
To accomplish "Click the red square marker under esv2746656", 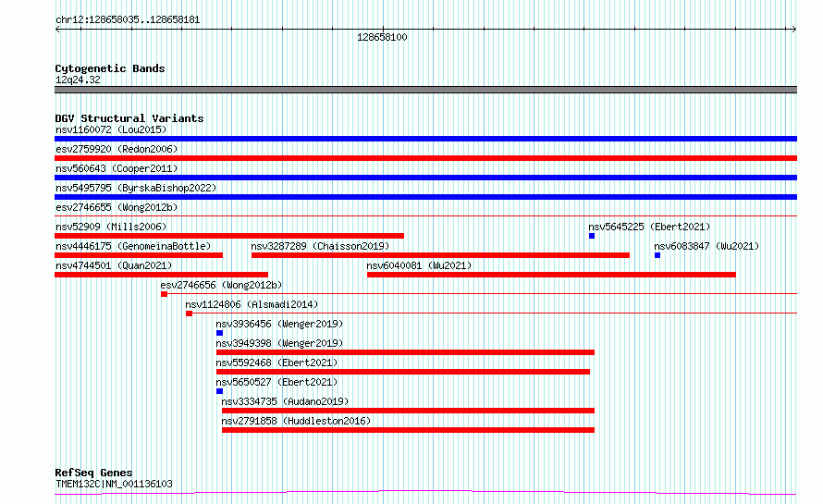I will click(x=165, y=294).
